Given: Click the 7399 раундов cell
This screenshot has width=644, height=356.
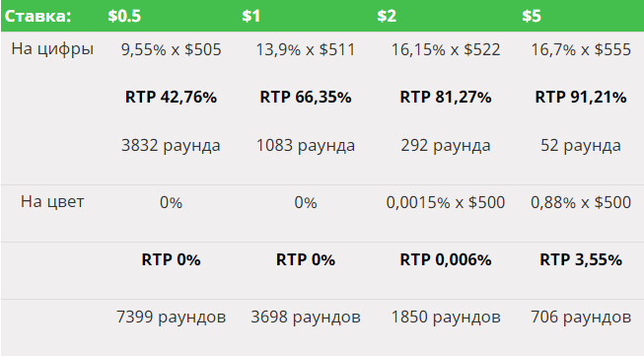Looking at the screenshot, I should tap(171, 317).
